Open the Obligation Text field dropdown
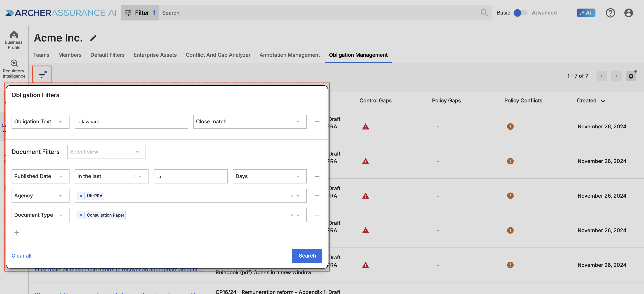Image resolution: width=644 pixels, height=294 pixels. [x=40, y=122]
